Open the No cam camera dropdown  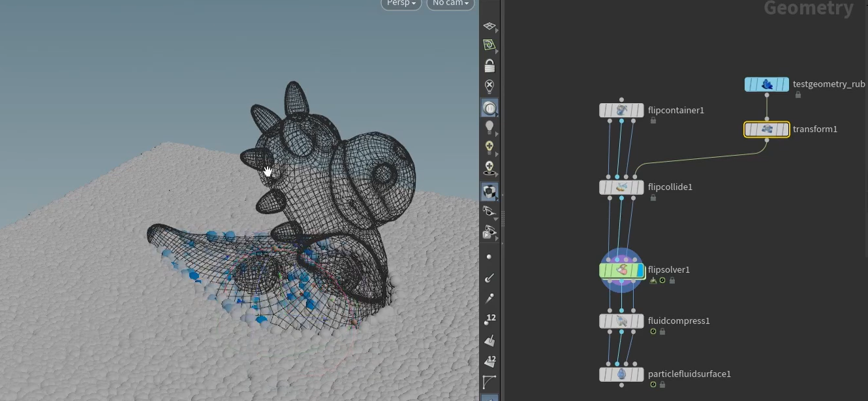pos(450,4)
